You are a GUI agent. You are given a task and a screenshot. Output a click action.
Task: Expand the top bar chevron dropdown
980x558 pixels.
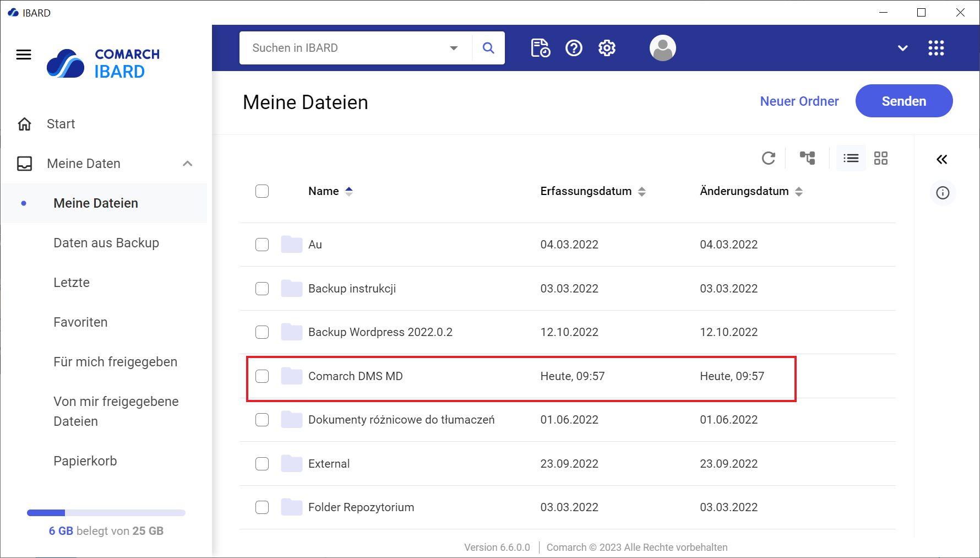click(x=902, y=48)
